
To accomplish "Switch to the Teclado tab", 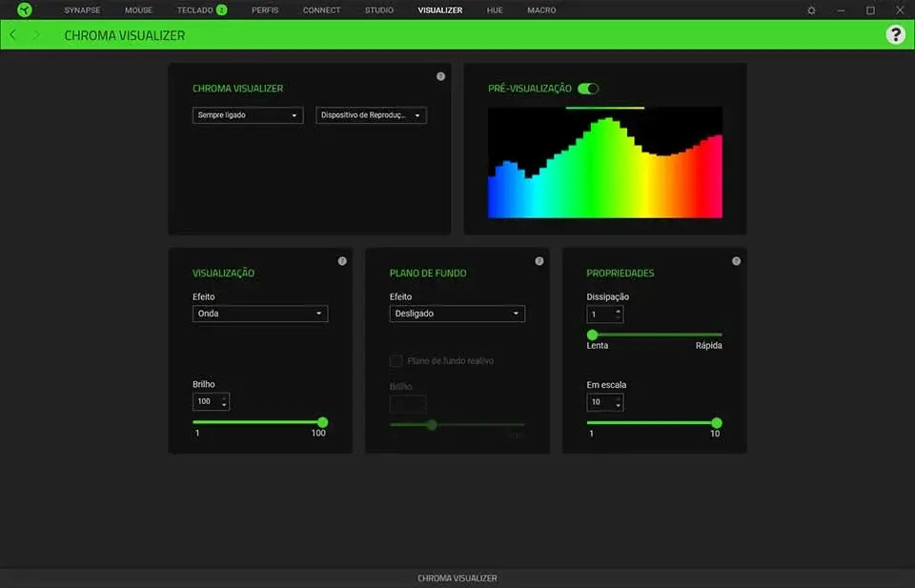I will coord(194,10).
